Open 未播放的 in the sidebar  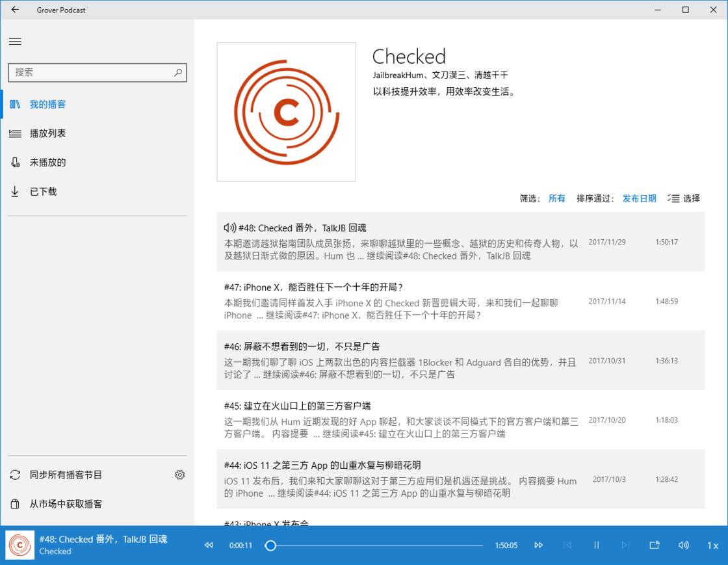coord(97,163)
